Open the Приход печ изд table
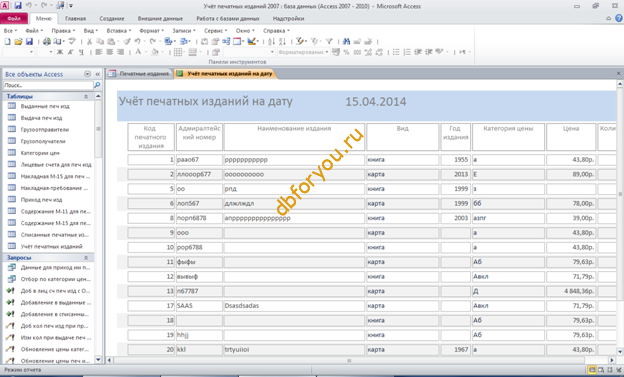624x377 pixels. click(x=41, y=199)
